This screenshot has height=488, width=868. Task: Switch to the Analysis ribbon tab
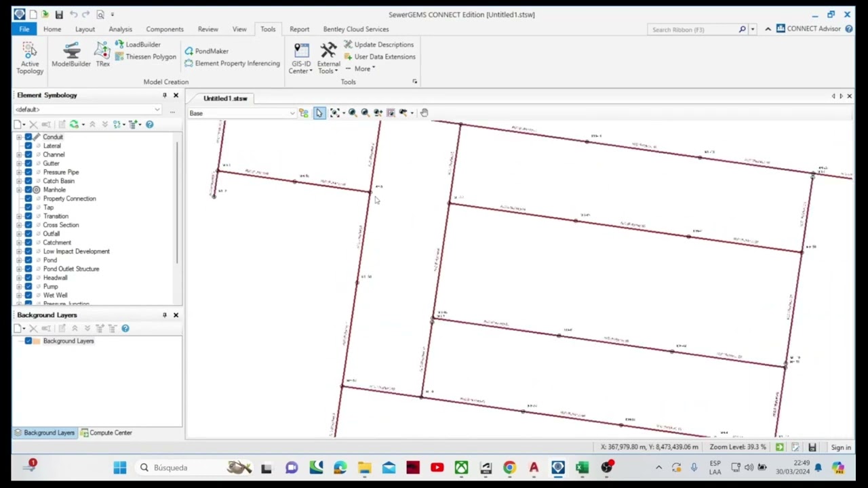[120, 29]
